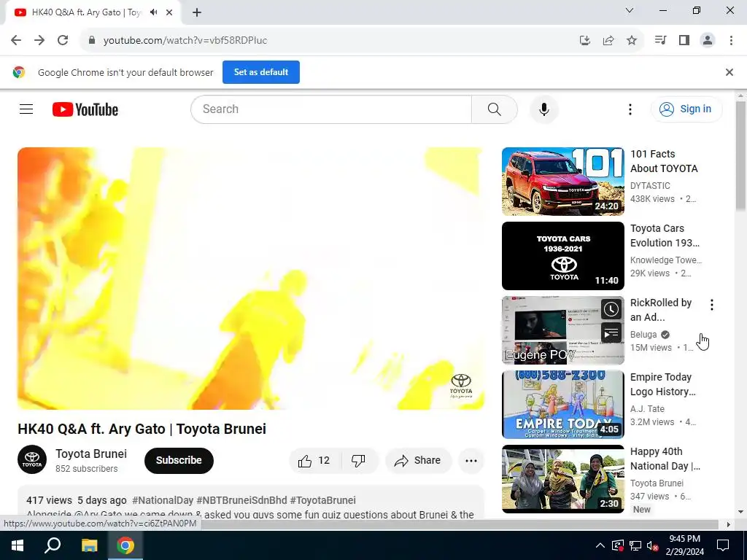This screenshot has height=560, width=747.
Task: Start voice search with the microphone
Action: pyautogui.click(x=543, y=109)
